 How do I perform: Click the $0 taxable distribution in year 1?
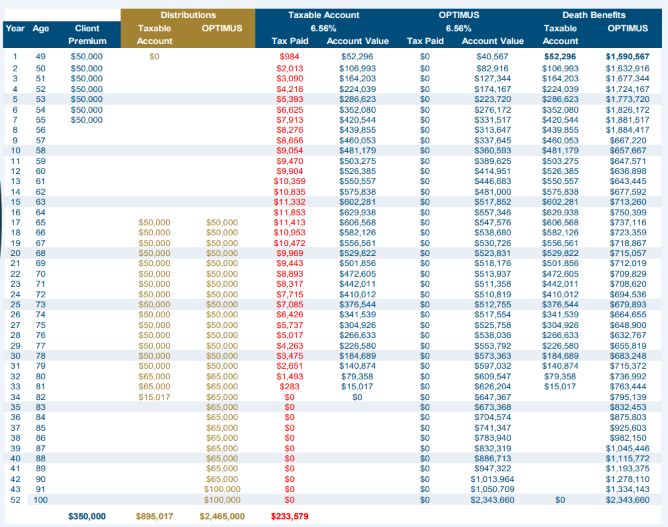click(x=154, y=58)
